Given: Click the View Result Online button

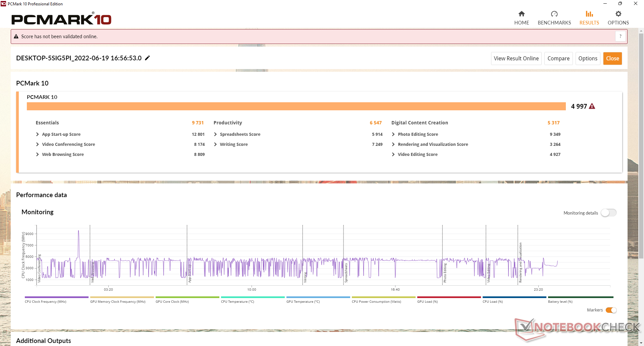Looking at the screenshot, I should point(516,58).
